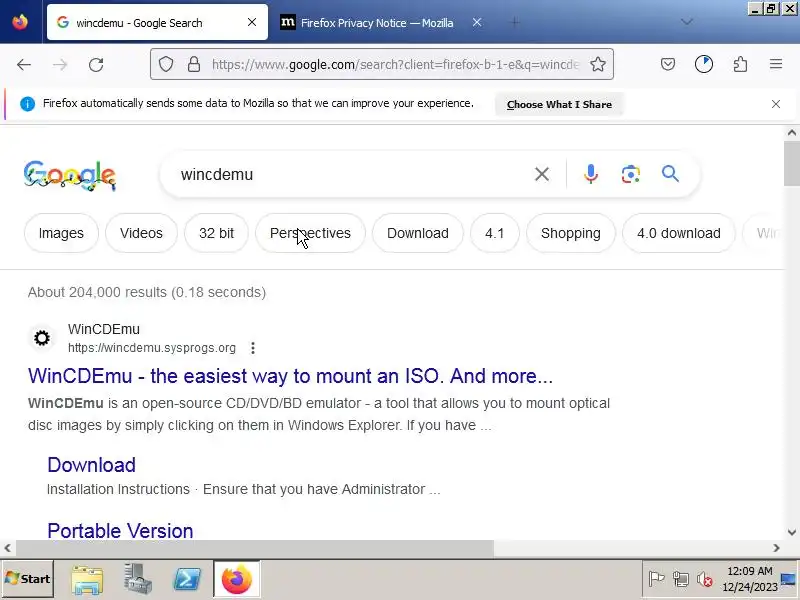Click the Firefox taskbar button
The height and width of the screenshot is (600, 800).
coord(237,579)
